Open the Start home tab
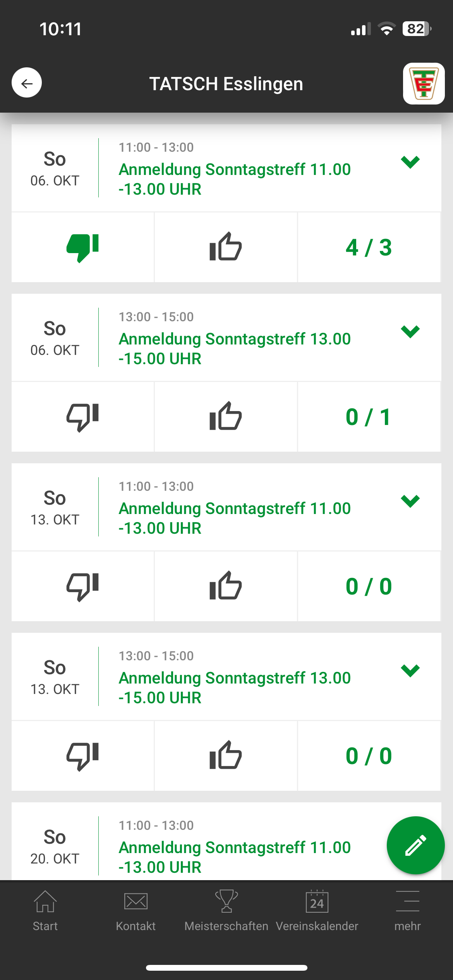Viewport: 453px width, 980px height. (x=45, y=910)
